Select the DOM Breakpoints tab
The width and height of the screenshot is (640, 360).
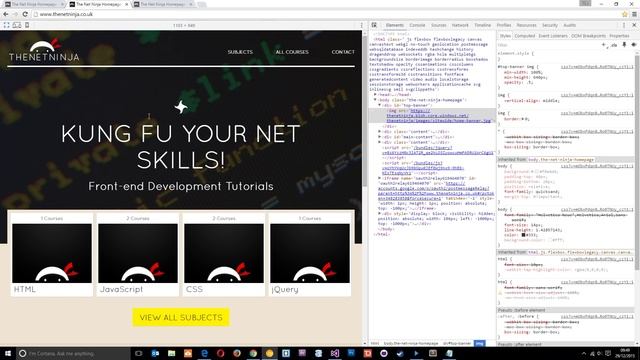[x=588, y=36]
